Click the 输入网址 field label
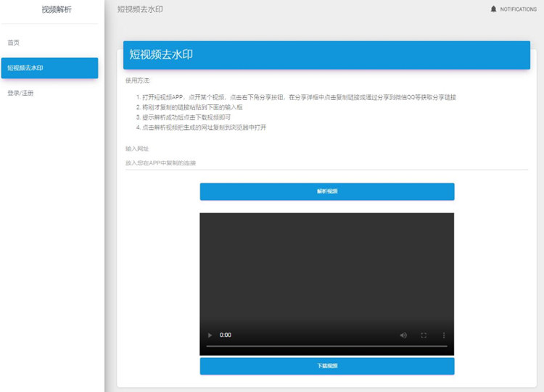 tap(137, 149)
